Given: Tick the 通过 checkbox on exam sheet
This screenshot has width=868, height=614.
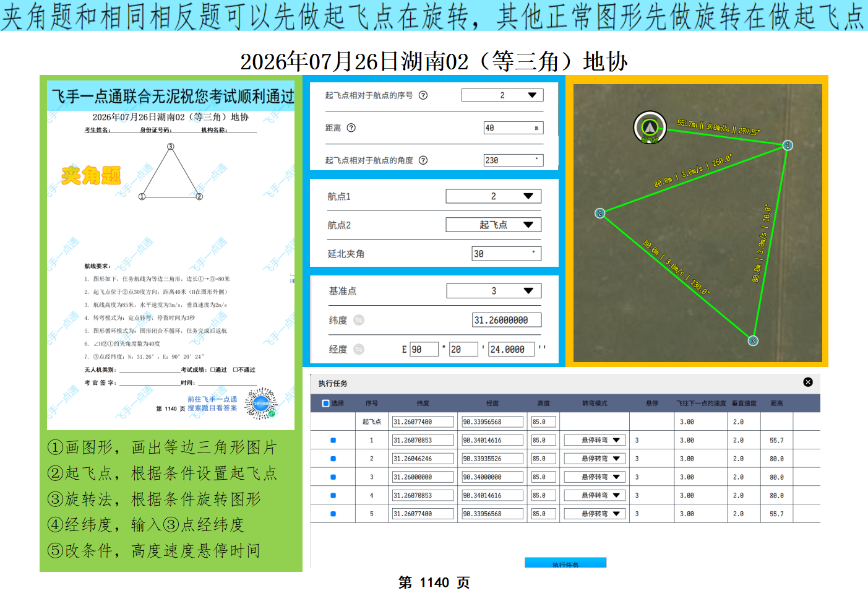Looking at the screenshot, I should pyautogui.click(x=212, y=370).
